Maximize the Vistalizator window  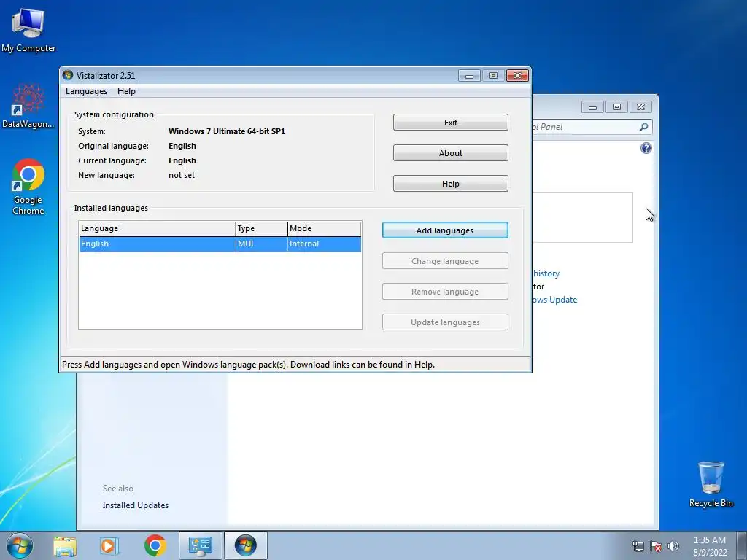click(x=493, y=76)
